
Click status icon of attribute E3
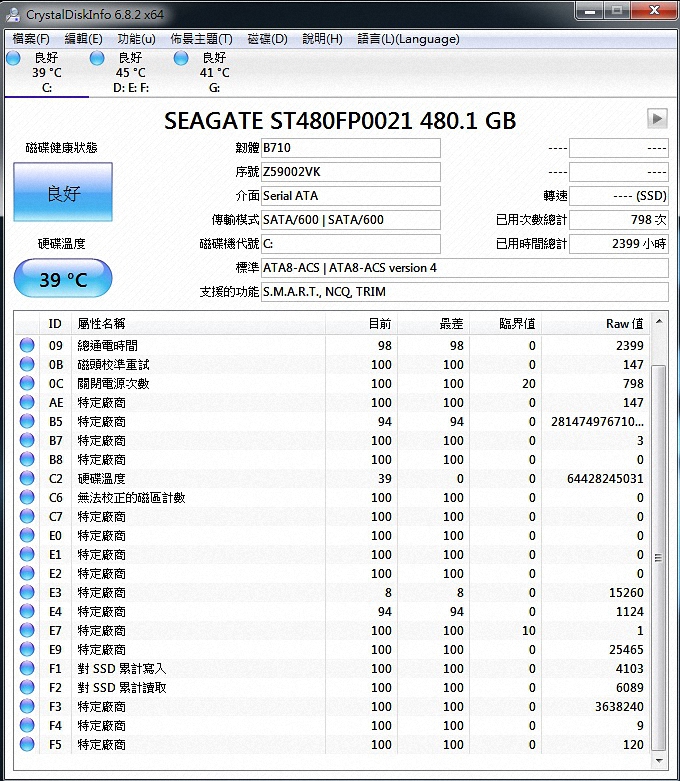point(27,592)
